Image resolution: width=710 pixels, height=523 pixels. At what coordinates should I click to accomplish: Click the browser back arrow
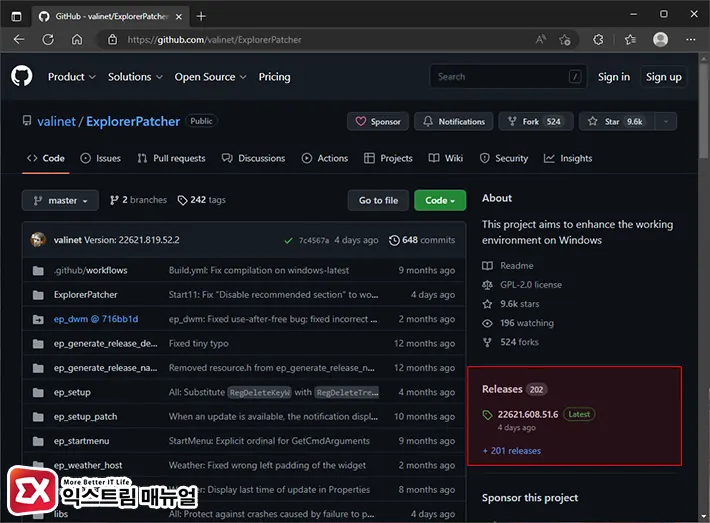pos(19,39)
